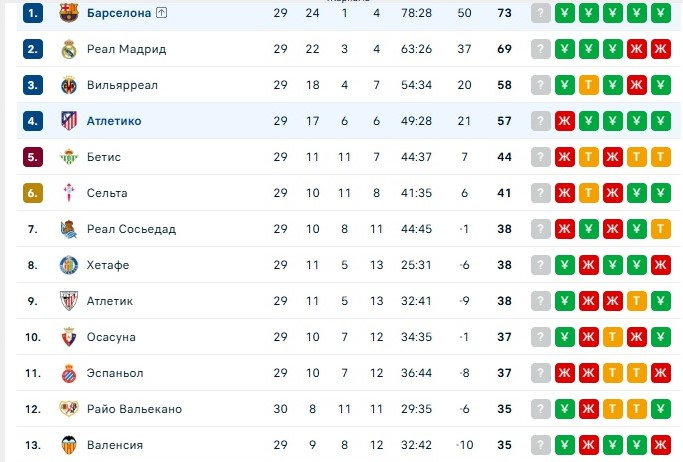Click the arrow icon beside Барселона
This screenshot has width=683, height=462.
coord(161,13)
